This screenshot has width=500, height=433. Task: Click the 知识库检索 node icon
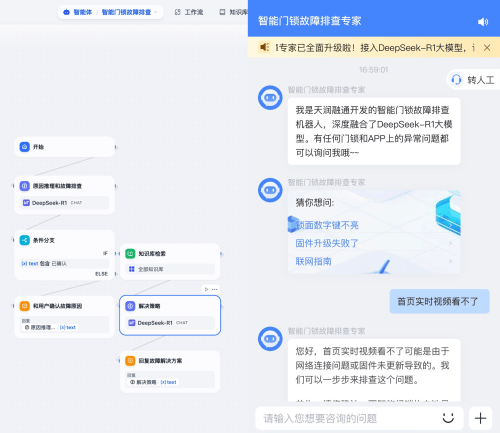coord(130,254)
